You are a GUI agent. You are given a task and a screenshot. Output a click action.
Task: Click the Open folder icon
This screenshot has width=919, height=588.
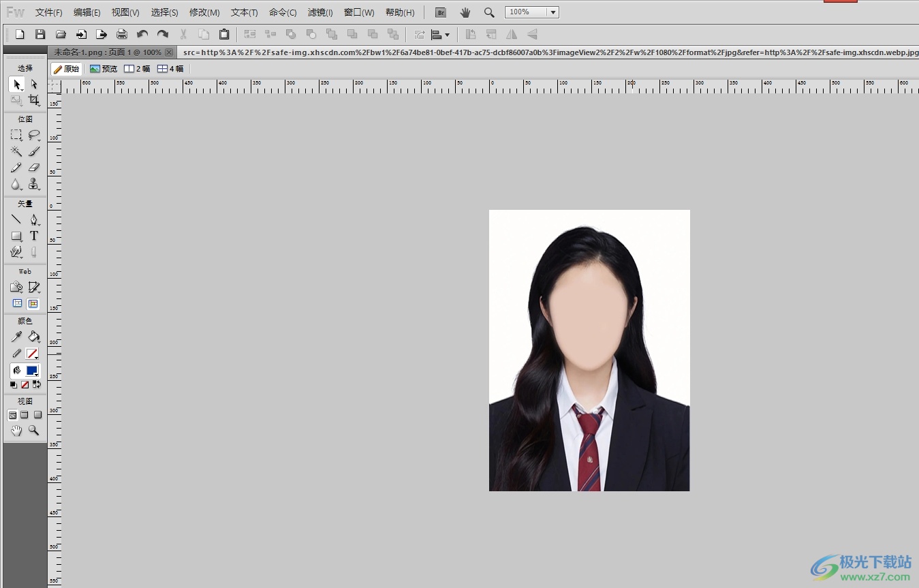(x=61, y=34)
